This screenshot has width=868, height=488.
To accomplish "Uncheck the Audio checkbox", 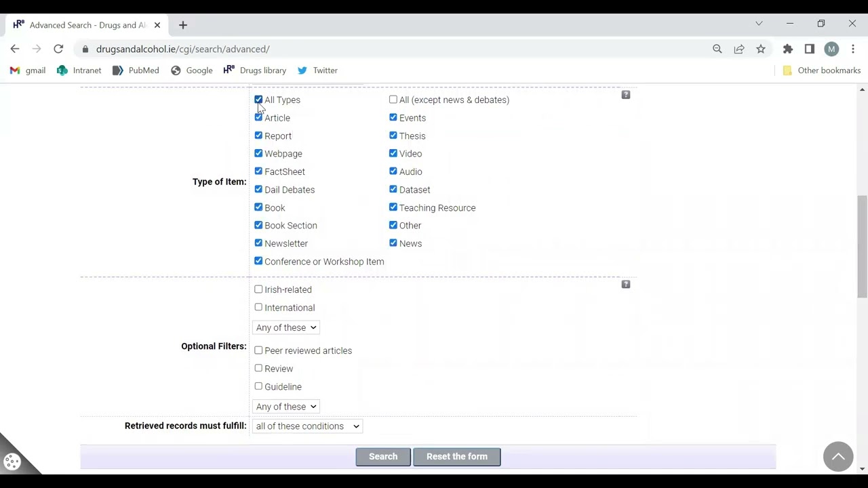I will 393,171.
